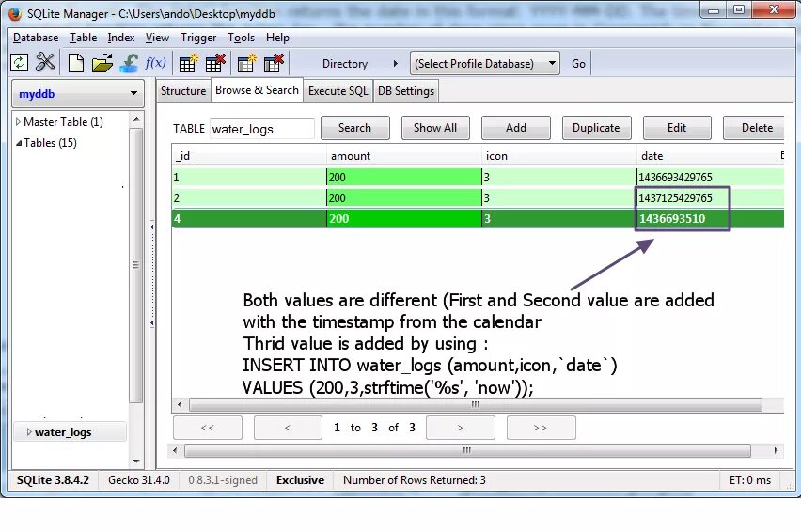Open user-defined functions f(x) icon
Viewport: 801px width, 532px height.
[155, 63]
